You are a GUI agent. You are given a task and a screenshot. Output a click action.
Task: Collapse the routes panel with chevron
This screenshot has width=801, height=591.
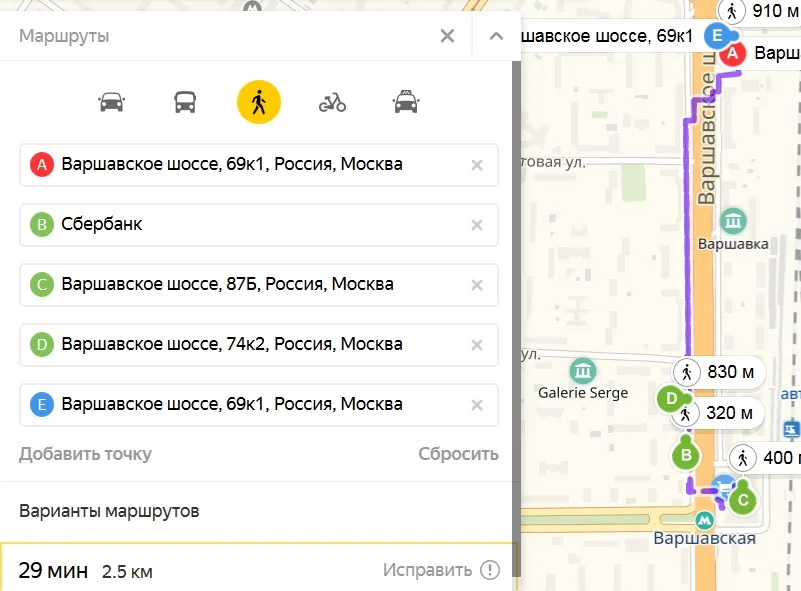496,36
